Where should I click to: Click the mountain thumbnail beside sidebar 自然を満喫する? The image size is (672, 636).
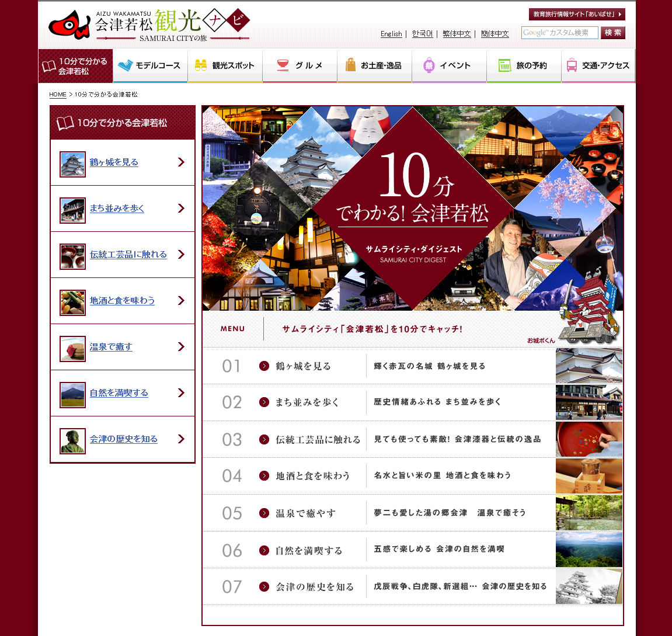72,395
